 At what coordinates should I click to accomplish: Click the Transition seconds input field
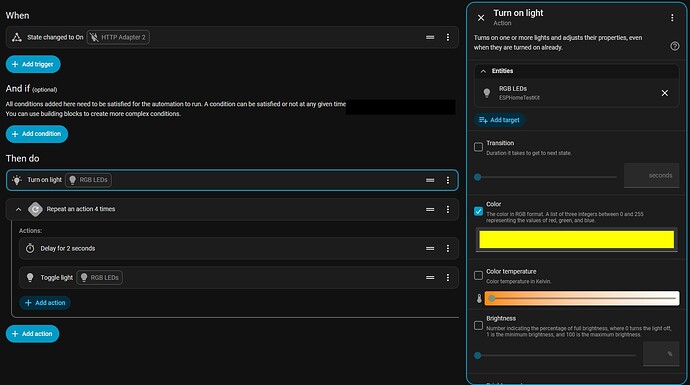[x=651, y=175]
